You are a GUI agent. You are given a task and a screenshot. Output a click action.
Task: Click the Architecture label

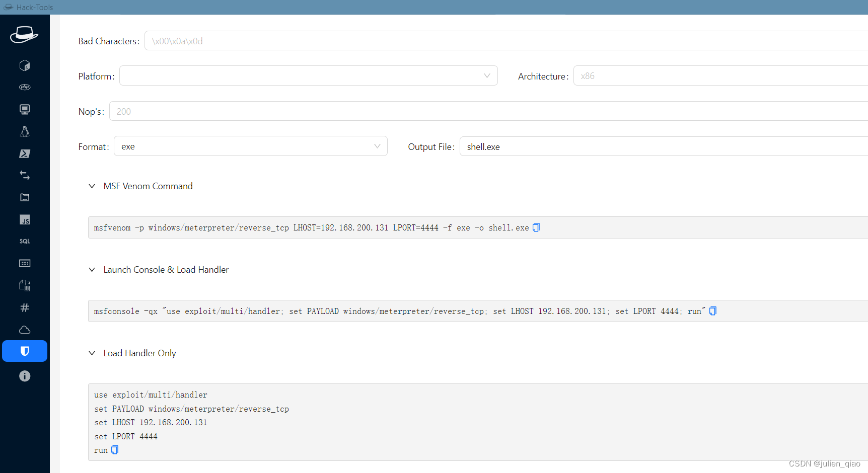(x=543, y=76)
